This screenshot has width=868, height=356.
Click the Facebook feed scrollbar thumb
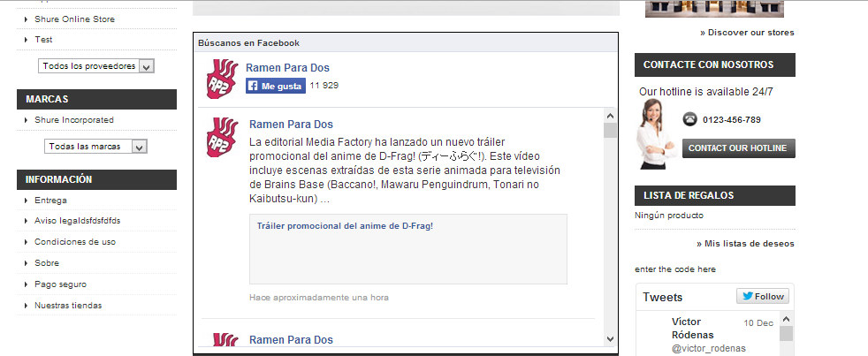(x=610, y=130)
